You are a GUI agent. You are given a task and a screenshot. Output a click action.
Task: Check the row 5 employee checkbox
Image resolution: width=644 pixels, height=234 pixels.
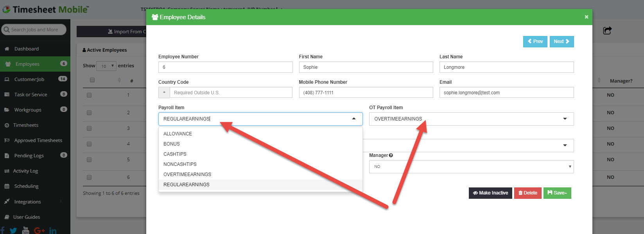(89, 160)
